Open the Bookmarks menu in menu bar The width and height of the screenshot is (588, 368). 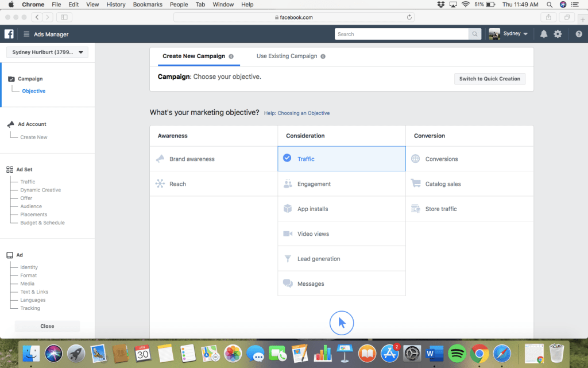click(x=148, y=5)
